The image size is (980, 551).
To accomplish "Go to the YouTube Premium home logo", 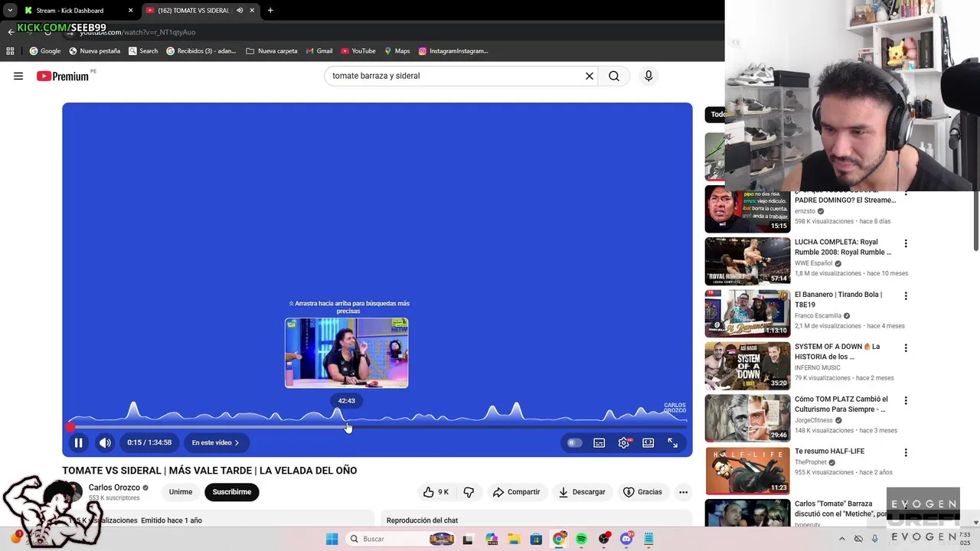I will [64, 76].
